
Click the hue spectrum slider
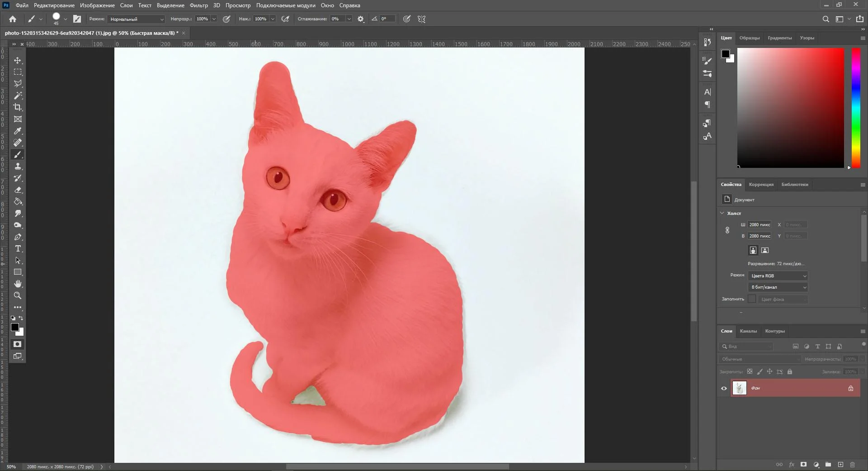[x=856, y=108]
